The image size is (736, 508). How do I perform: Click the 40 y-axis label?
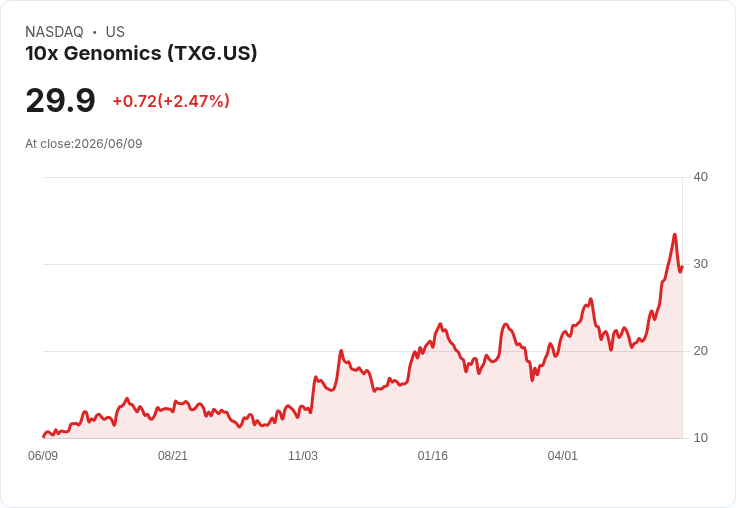point(700,177)
